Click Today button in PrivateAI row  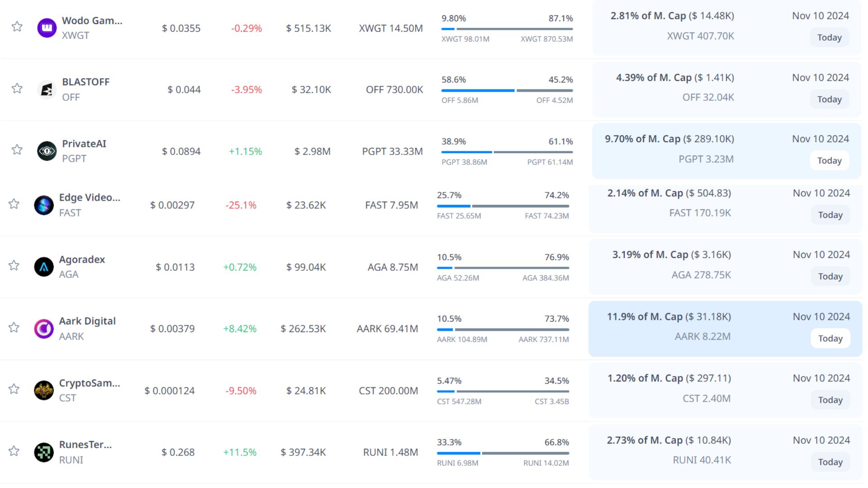click(x=829, y=160)
